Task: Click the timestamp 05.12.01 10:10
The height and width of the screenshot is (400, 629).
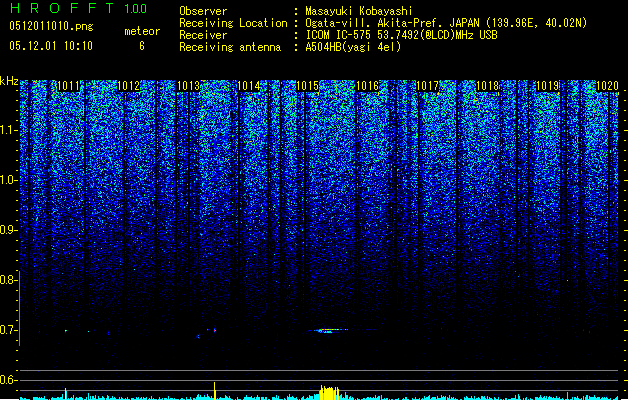Action: pyautogui.click(x=51, y=46)
